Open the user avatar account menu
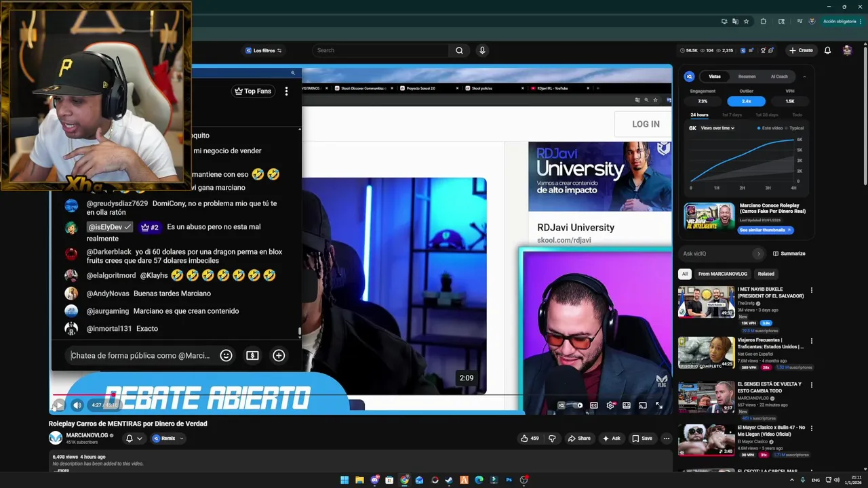868x488 pixels. pyautogui.click(x=847, y=50)
